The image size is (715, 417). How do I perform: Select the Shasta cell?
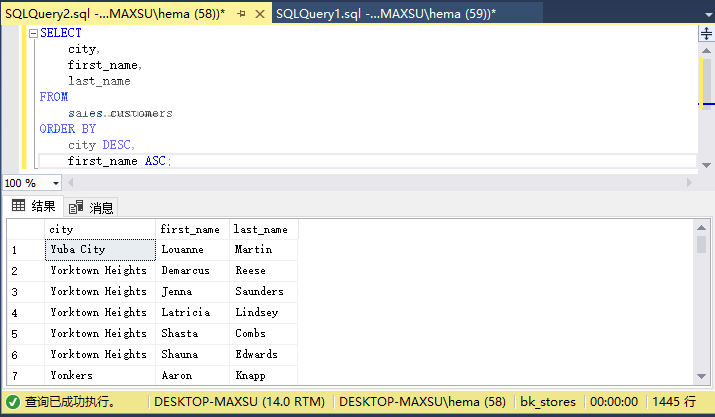pos(192,334)
